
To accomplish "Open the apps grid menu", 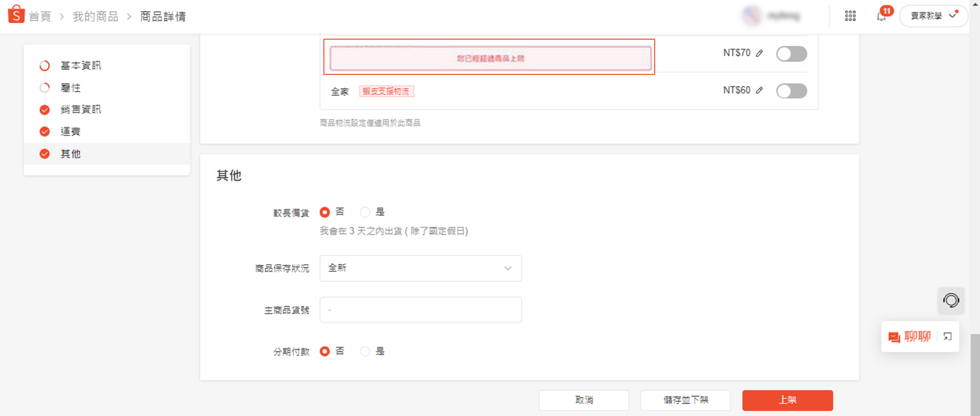I will (x=850, y=16).
